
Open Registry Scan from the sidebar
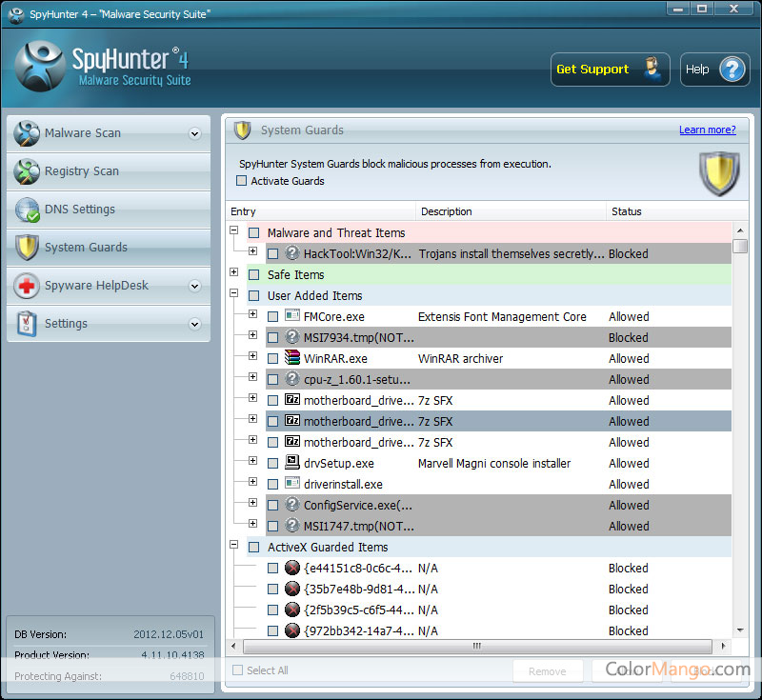[109, 171]
